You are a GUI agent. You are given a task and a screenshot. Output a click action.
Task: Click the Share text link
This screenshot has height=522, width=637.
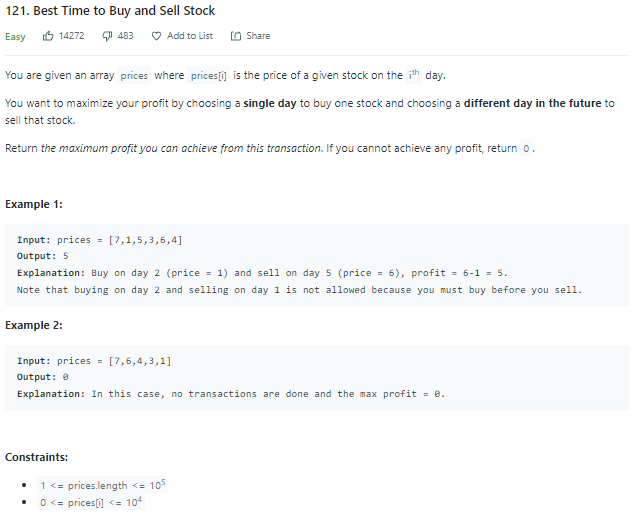pos(258,36)
